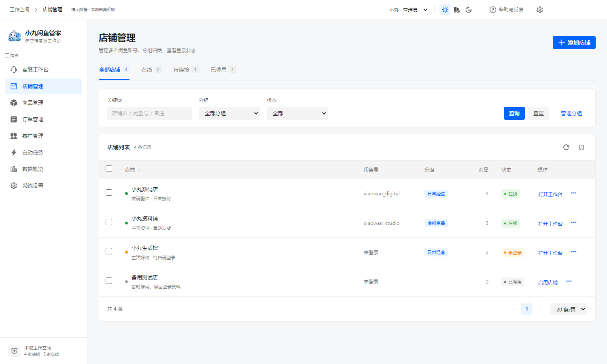Click 启用店铺 for 备用测试店
This screenshot has width=607, height=364.
click(548, 282)
